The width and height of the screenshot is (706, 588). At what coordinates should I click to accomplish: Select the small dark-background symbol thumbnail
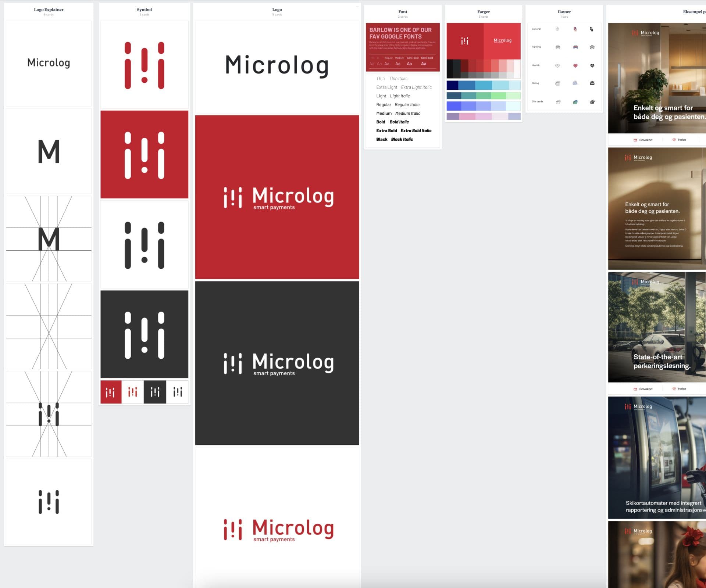155,392
